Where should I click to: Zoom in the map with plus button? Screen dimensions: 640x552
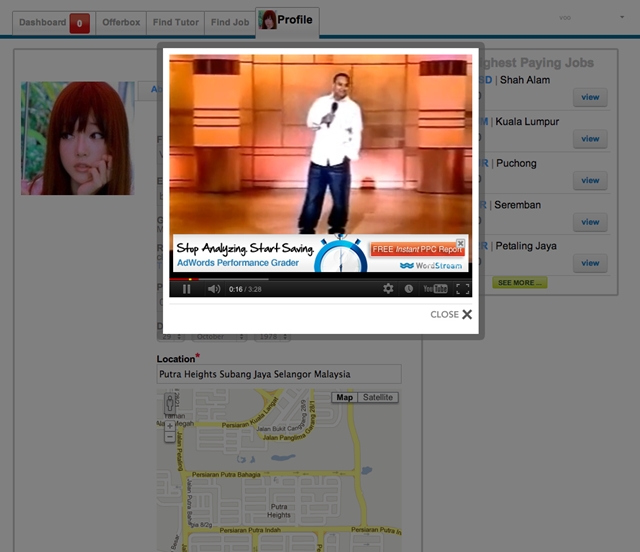point(170,426)
